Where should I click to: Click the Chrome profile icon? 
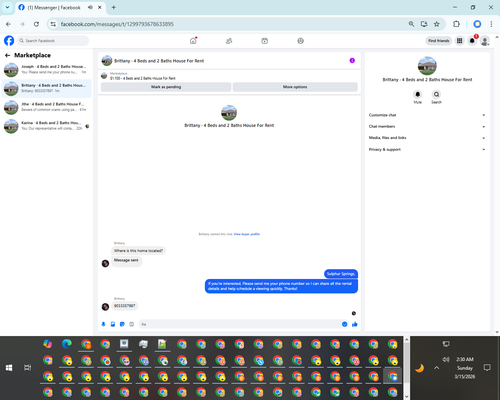pos(477,24)
